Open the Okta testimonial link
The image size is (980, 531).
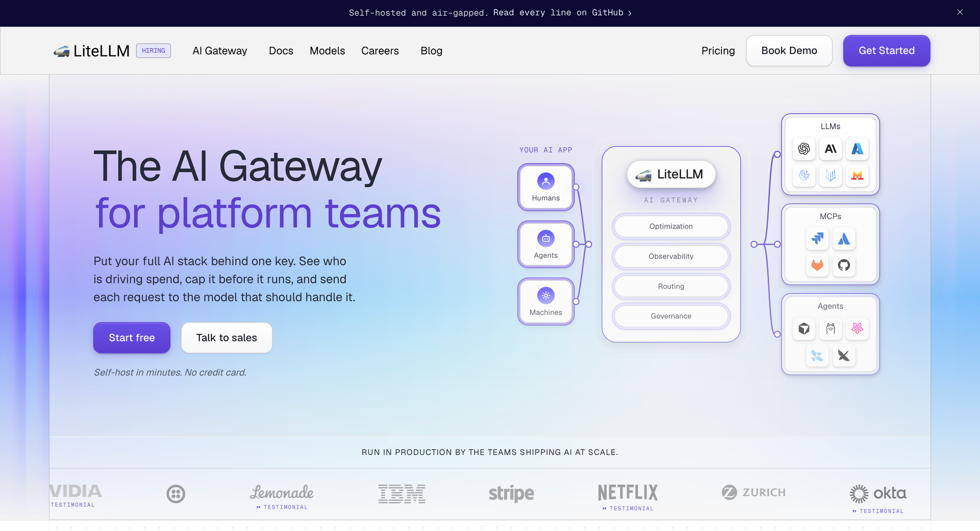(878, 511)
